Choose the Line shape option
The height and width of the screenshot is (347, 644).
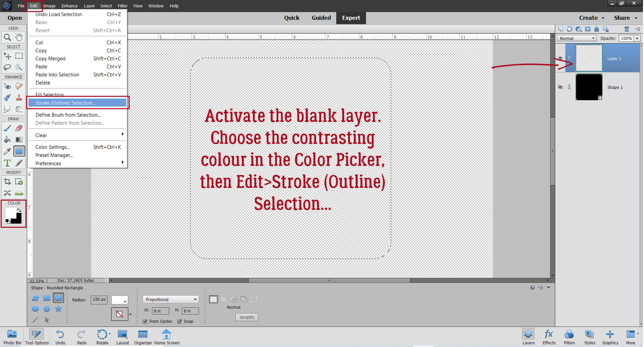click(x=35, y=320)
